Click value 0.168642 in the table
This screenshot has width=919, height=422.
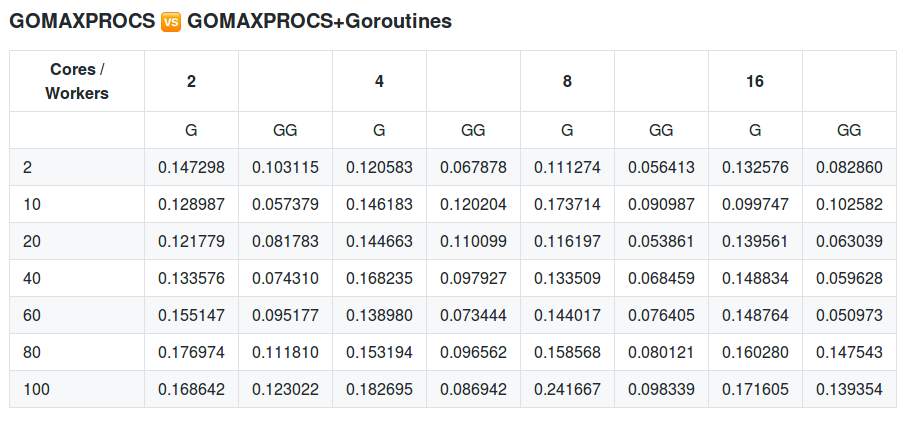click(x=192, y=389)
